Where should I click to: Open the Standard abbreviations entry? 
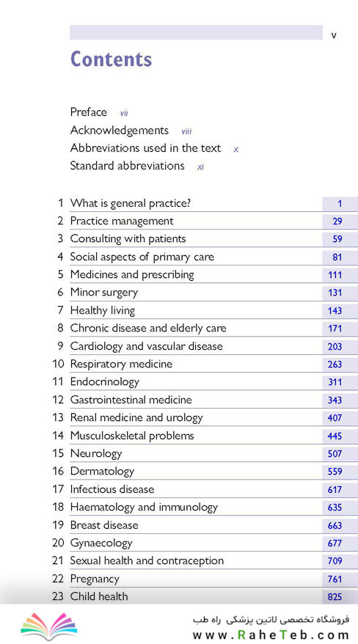[x=127, y=166]
